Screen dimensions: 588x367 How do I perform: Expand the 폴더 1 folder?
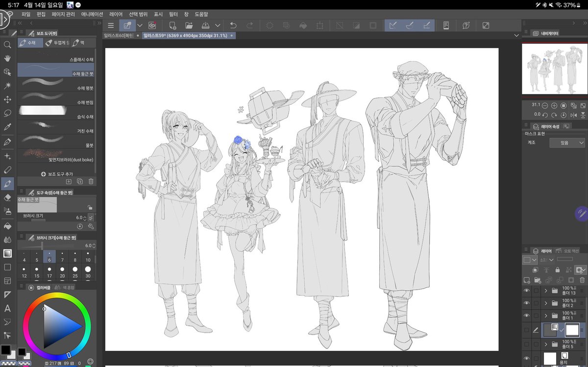(546, 316)
